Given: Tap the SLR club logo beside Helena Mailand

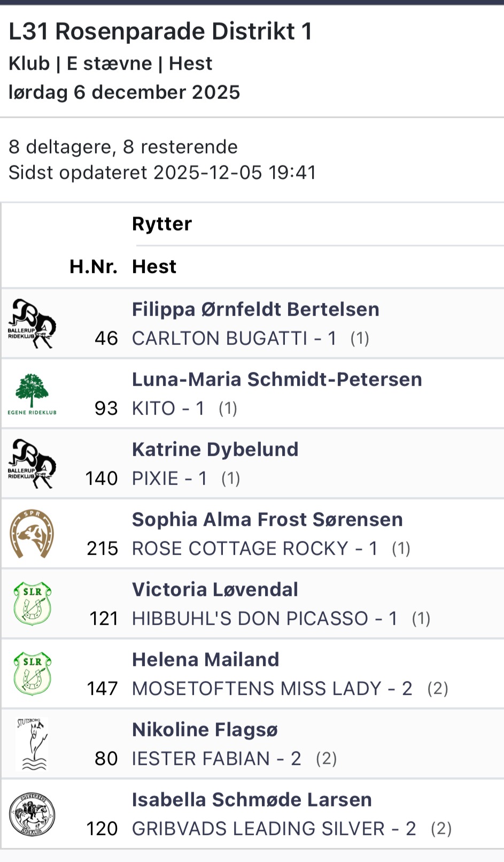Looking at the screenshot, I should pos(32,674).
